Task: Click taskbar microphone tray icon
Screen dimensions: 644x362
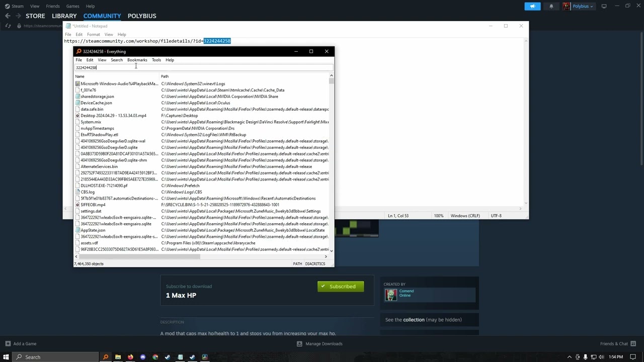Action: 585,357
